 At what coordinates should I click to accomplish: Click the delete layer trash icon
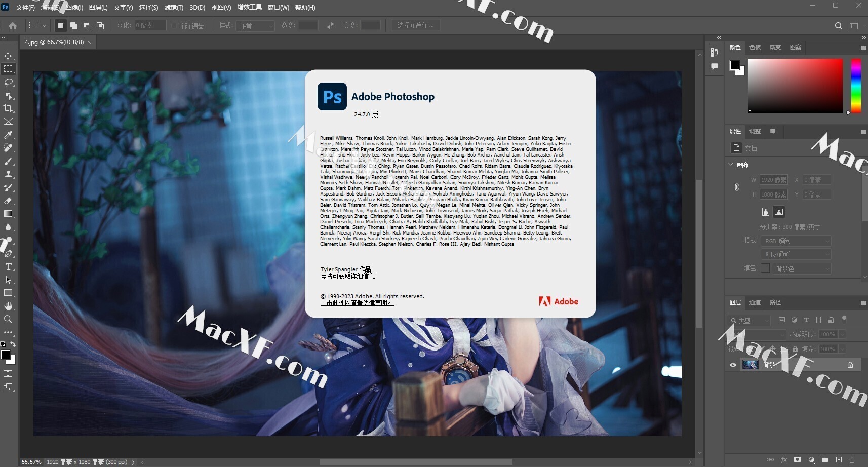click(x=852, y=459)
